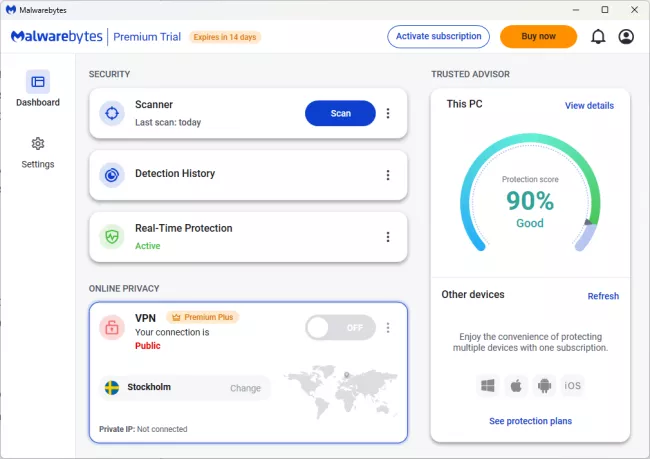650x459 pixels.
Task: Click the protection score gauge
Action: click(530, 193)
